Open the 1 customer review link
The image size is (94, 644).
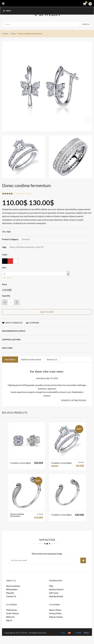tap(23, 193)
